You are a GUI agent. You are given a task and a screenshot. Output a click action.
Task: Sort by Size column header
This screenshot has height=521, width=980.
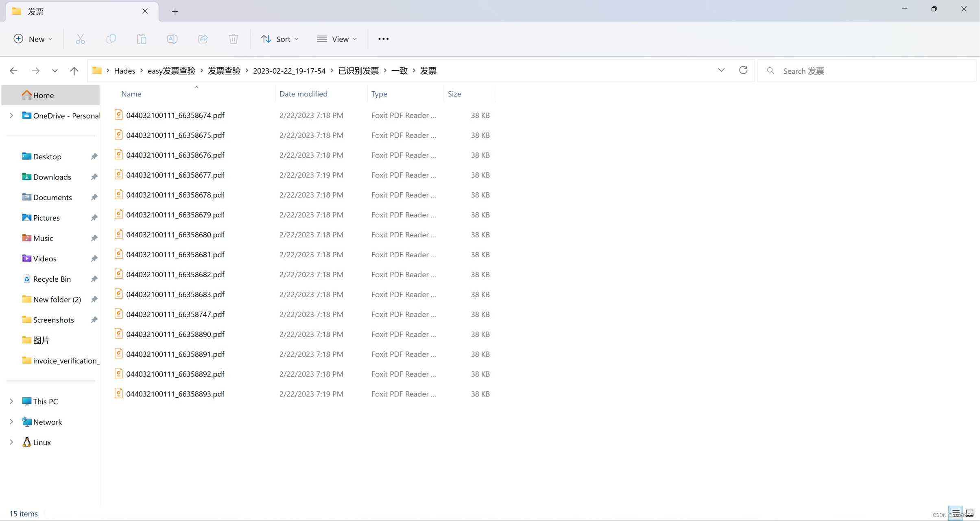pos(454,94)
